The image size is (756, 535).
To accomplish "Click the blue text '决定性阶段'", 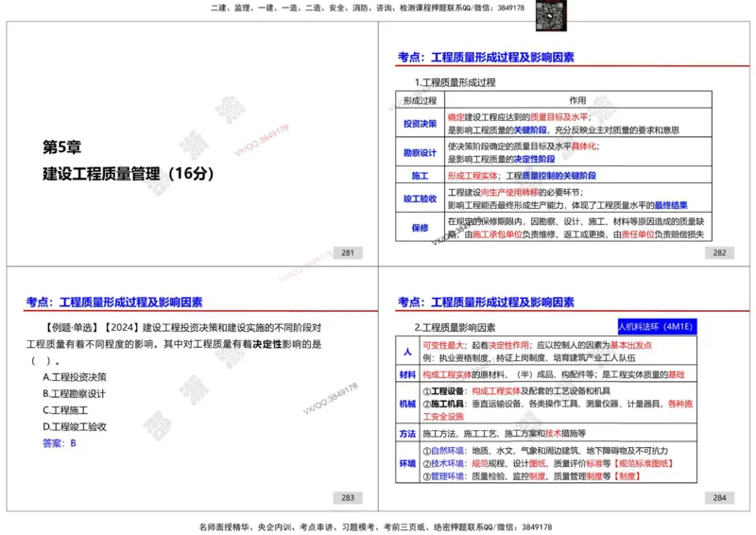I will (x=534, y=159).
